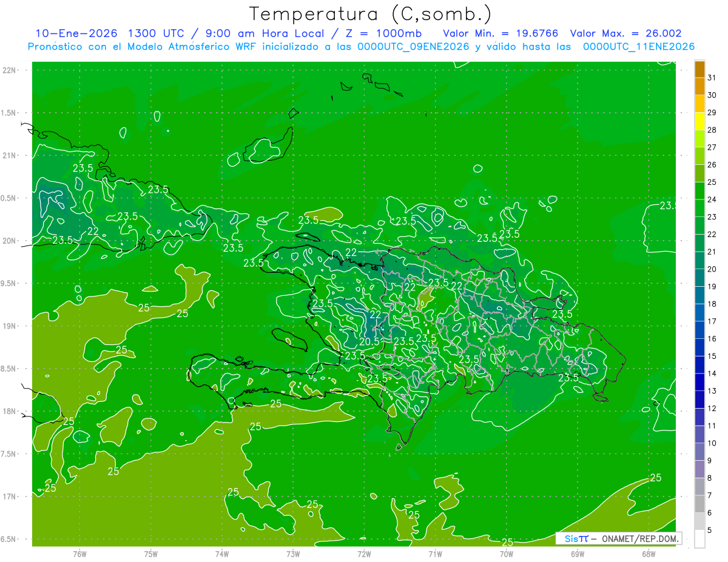This screenshot has height=562, width=728.
Task: Click the topmost brown-orange swatch beside the 31 label
Action: (x=699, y=69)
